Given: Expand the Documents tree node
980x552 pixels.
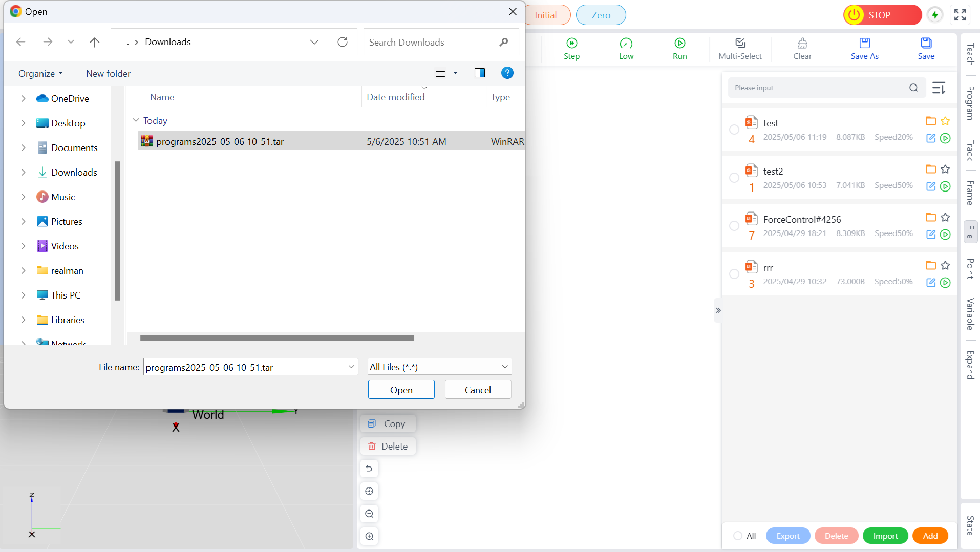Looking at the screenshot, I should (x=23, y=148).
